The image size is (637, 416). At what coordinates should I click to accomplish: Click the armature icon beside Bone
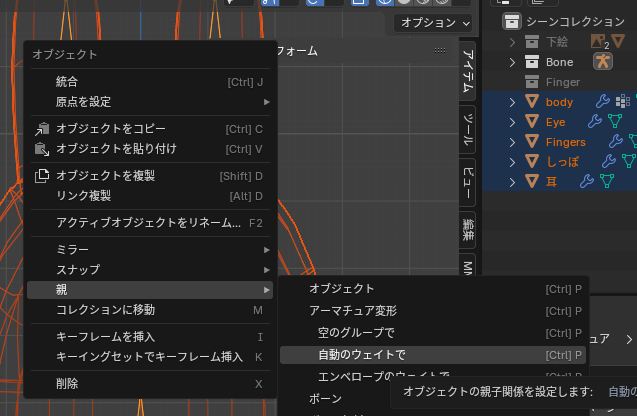point(603,62)
